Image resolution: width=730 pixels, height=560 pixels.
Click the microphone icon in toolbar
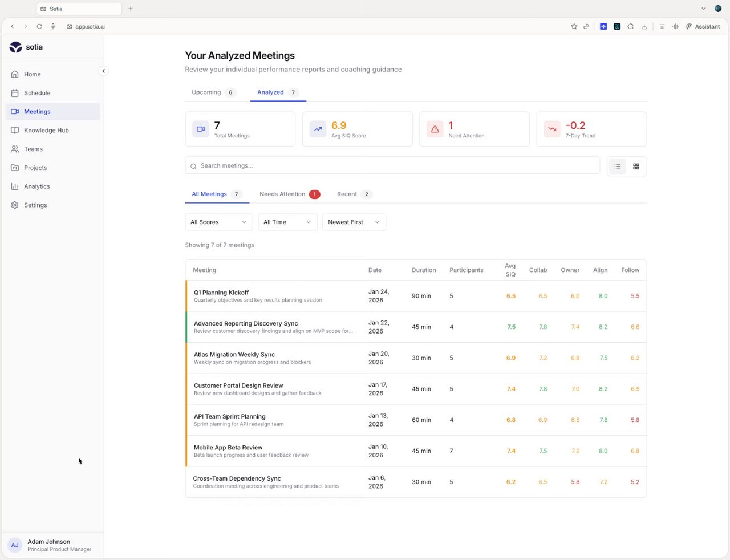coord(53,26)
